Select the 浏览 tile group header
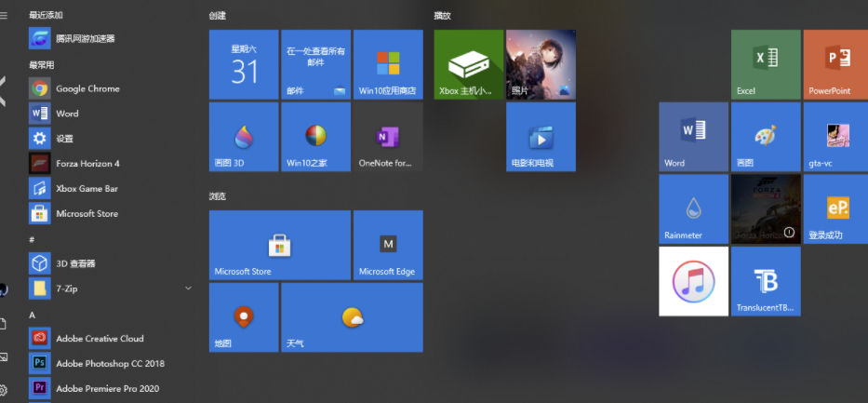The image size is (868, 403). [x=218, y=196]
